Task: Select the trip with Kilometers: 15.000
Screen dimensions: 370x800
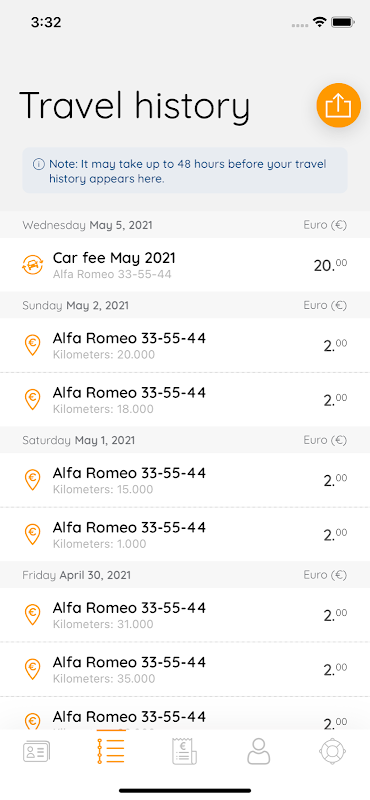Action: point(185,480)
